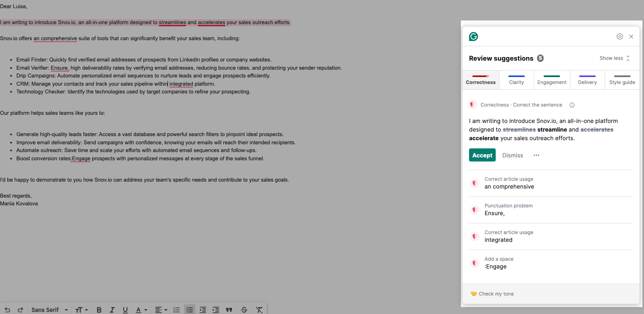Image resolution: width=644 pixels, height=314 pixels.
Task: Toggle the bulleted list button
Action: [x=190, y=310]
